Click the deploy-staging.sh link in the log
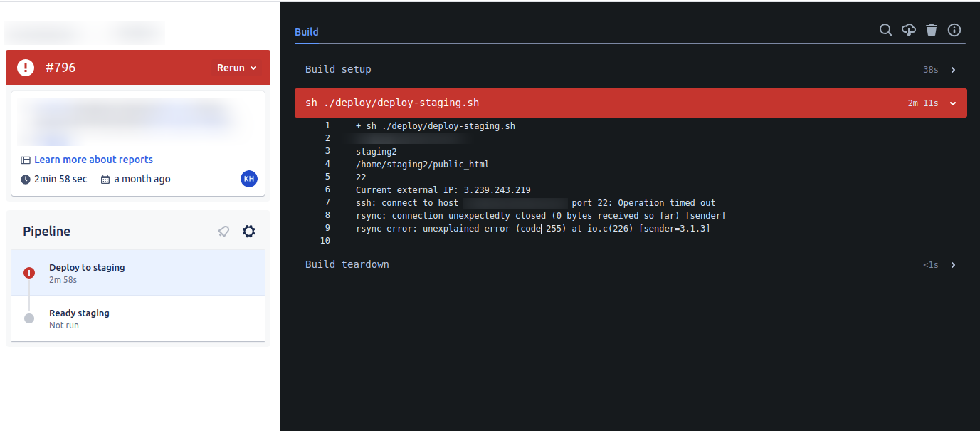This screenshot has height=431, width=980. pos(448,125)
